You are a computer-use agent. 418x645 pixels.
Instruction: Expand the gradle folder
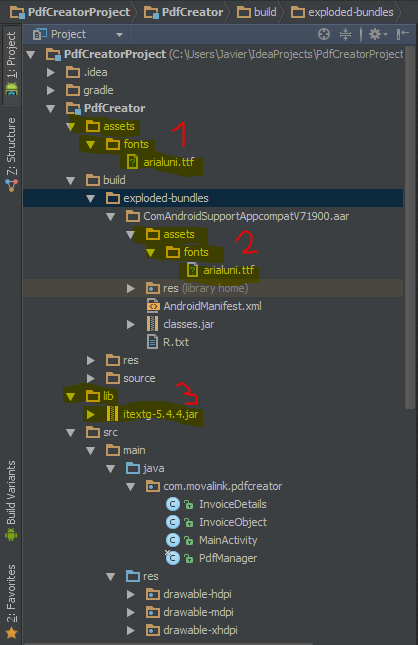click(51, 90)
